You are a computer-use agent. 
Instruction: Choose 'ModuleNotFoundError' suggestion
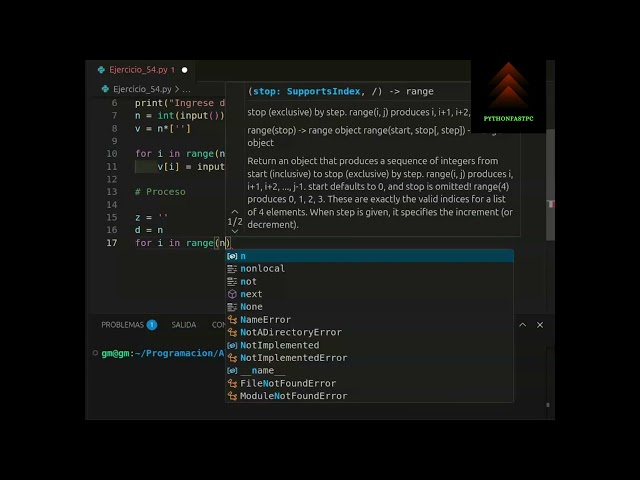369,396
